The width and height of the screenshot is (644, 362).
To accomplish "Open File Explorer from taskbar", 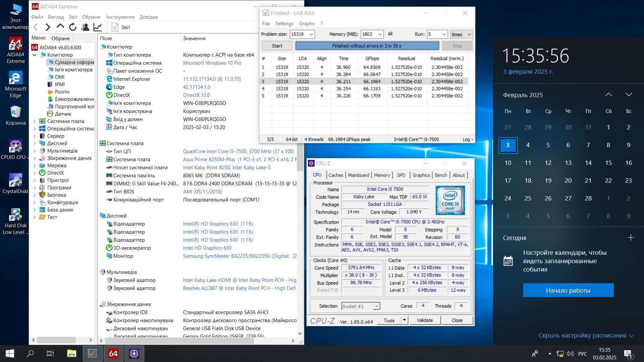I will (71, 353).
